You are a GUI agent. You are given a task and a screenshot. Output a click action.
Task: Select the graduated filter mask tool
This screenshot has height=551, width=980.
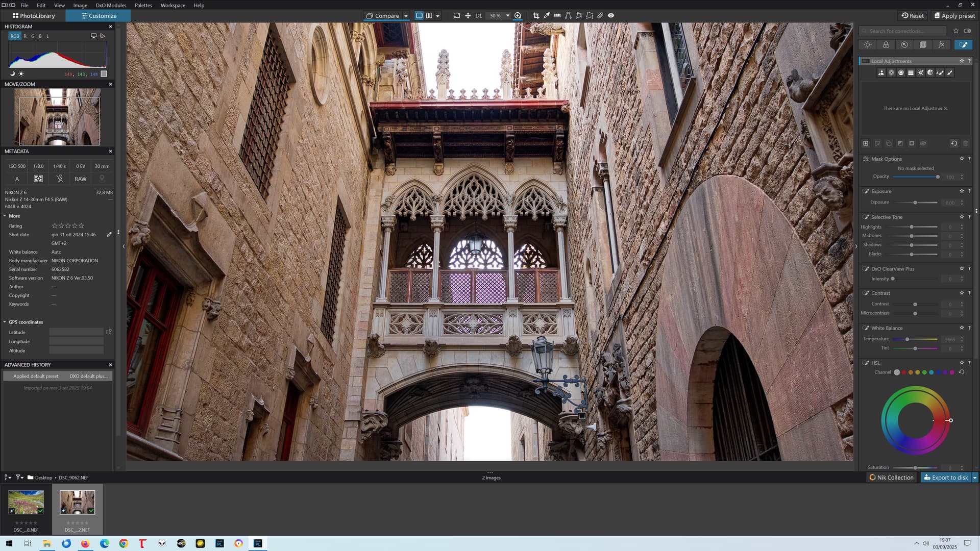tap(911, 73)
